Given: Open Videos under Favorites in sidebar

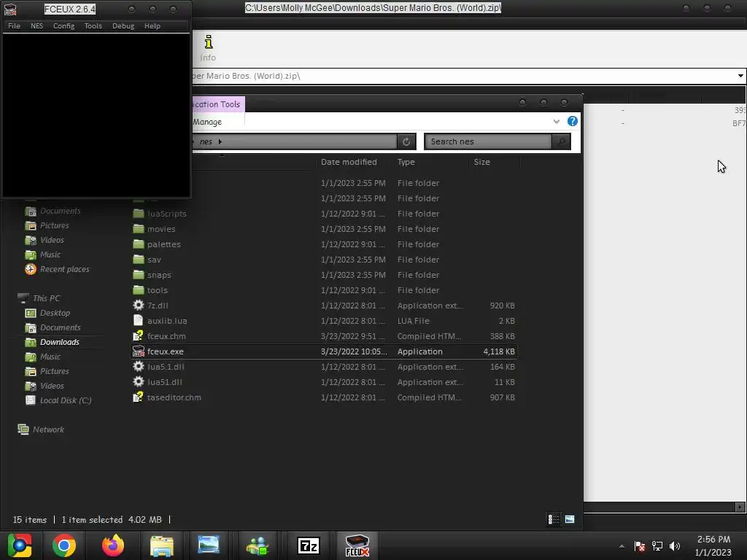Looking at the screenshot, I should tap(52, 240).
